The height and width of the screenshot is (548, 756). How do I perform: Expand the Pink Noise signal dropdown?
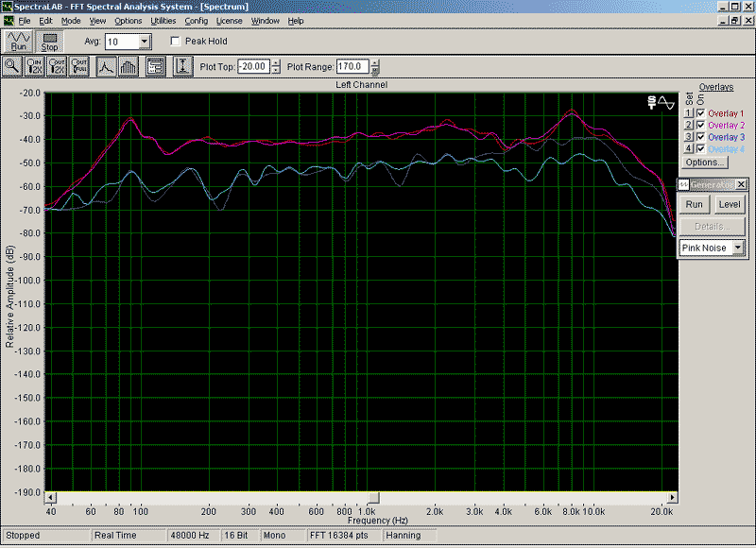click(x=737, y=248)
